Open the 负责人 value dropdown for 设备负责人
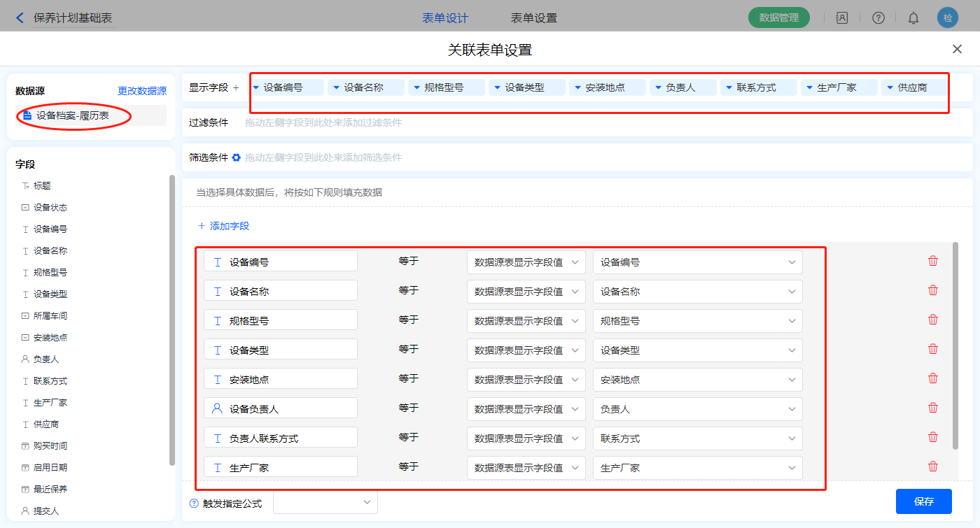Viewport: 980px width, 528px height. [x=697, y=409]
